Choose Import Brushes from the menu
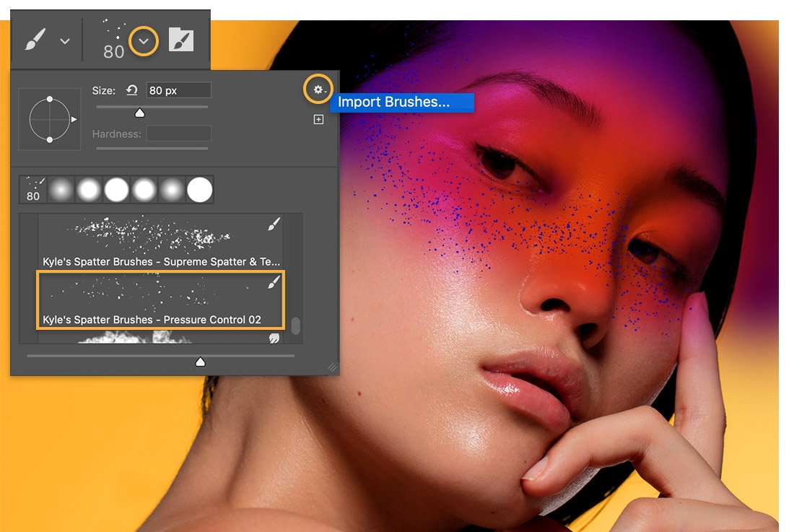794x532 pixels. [403, 102]
